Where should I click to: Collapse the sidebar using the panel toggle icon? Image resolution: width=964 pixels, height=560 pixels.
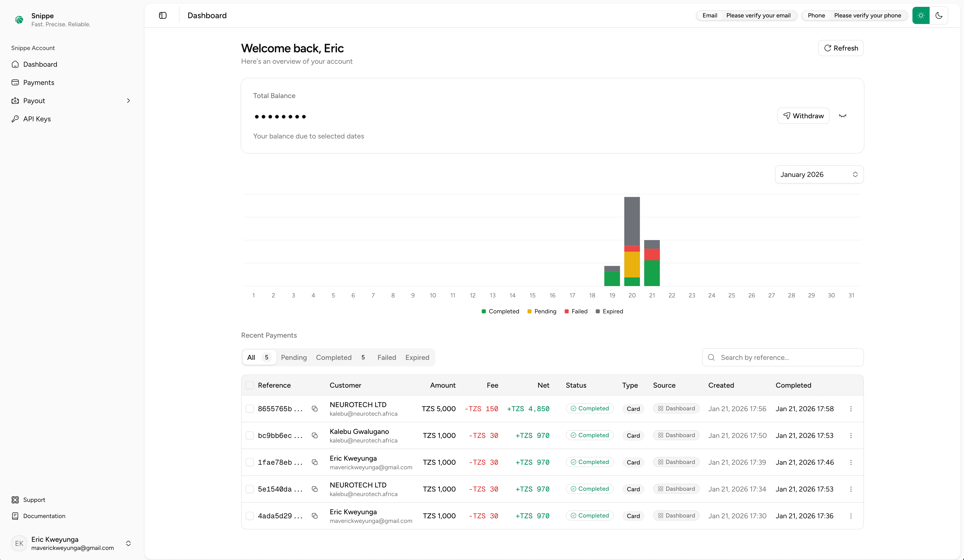(163, 15)
